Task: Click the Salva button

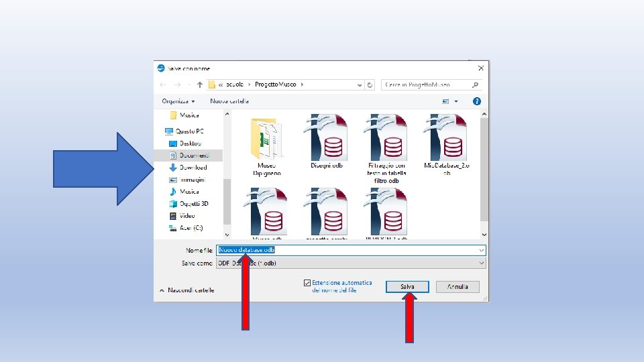Action: [407, 286]
